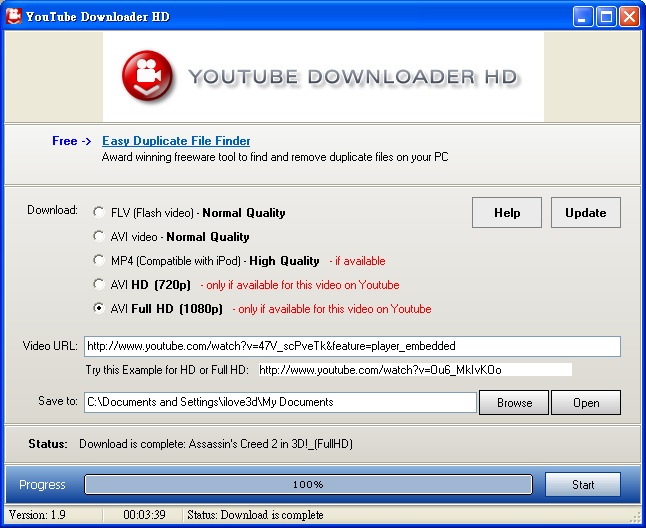Viewport: 646px width, 528px height.
Task: Click the Start download button
Action: 583,484
